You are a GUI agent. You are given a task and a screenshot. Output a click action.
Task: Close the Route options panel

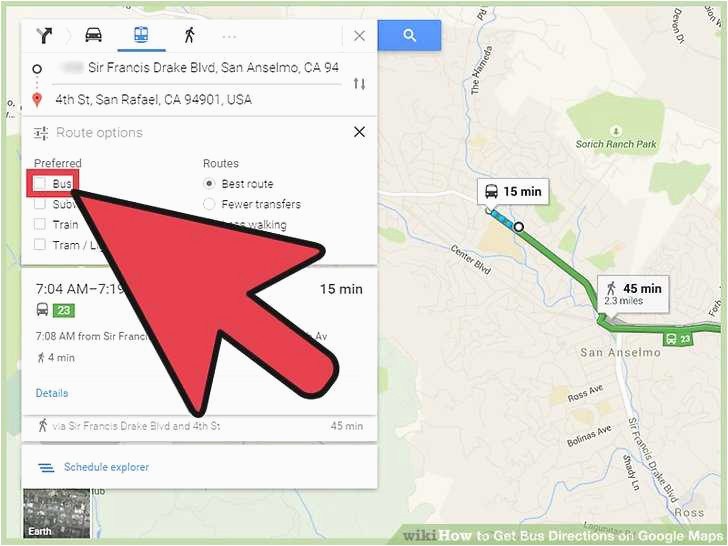(x=359, y=132)
